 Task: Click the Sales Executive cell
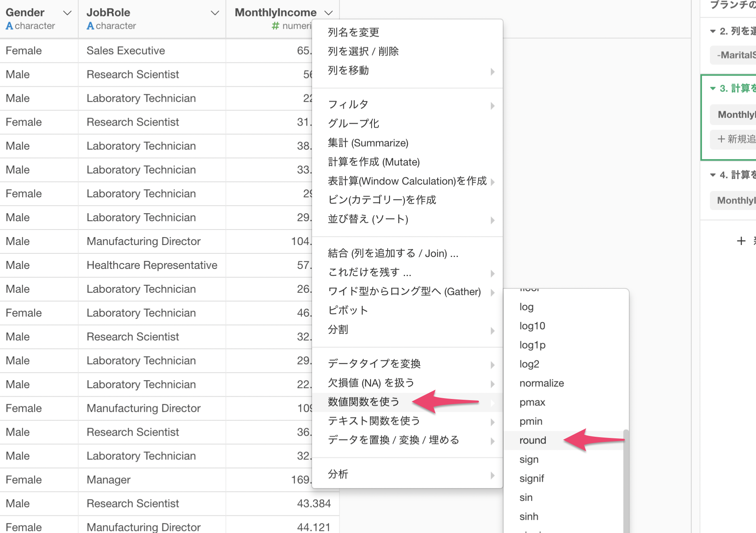click(152, 51)
